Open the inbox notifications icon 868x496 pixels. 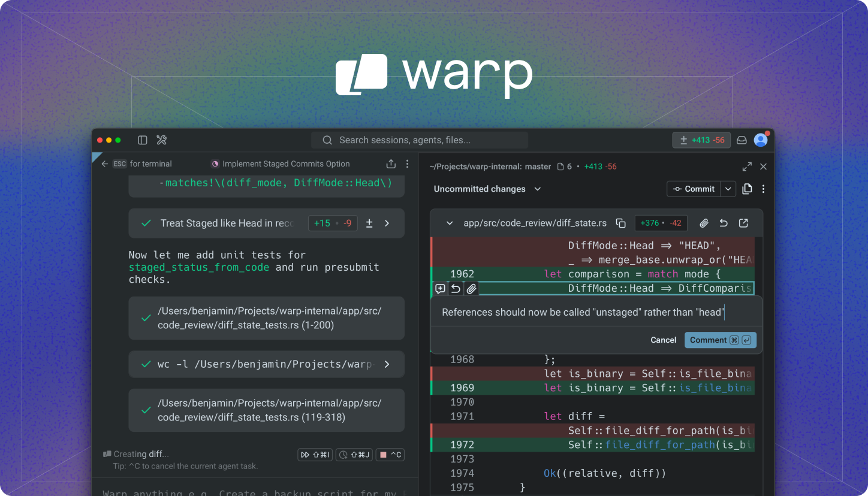click(x=742, y=140)
